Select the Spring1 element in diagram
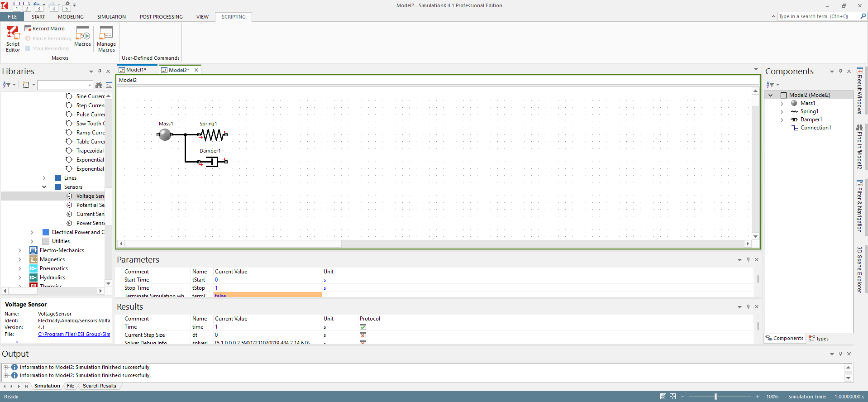Screen dimensions: 868x402 coord(213,134)
